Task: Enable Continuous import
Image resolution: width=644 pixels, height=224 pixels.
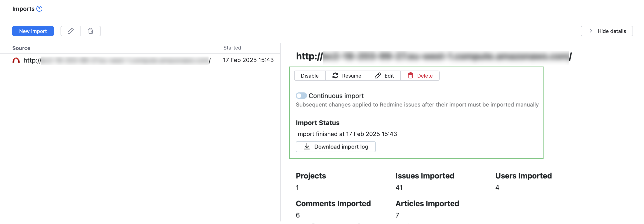Action: [x=301, y=96]
